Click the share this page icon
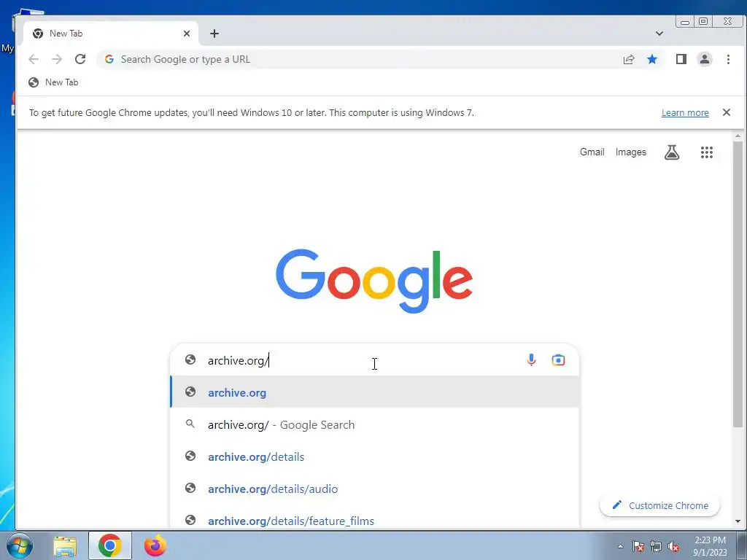Viewport: 747px width, 560px height. pos(629,59)
